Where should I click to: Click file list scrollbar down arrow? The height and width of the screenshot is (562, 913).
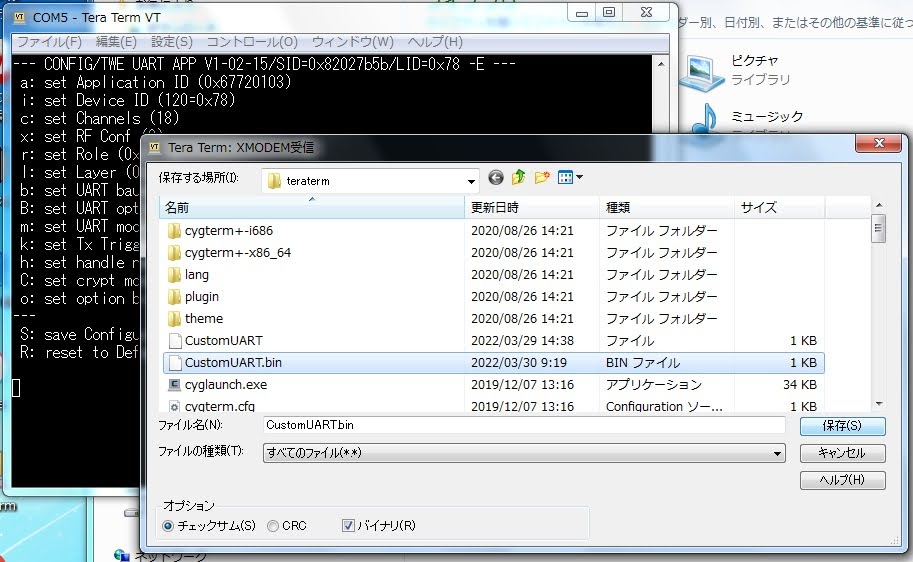pyautogui.click(x=879, y=404)
